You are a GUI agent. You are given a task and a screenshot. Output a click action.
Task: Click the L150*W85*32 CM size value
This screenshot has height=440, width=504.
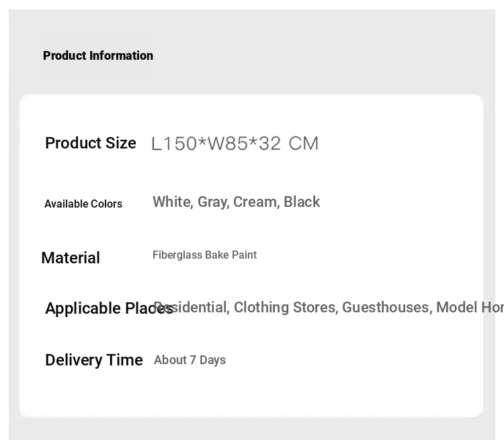[235, 143]
